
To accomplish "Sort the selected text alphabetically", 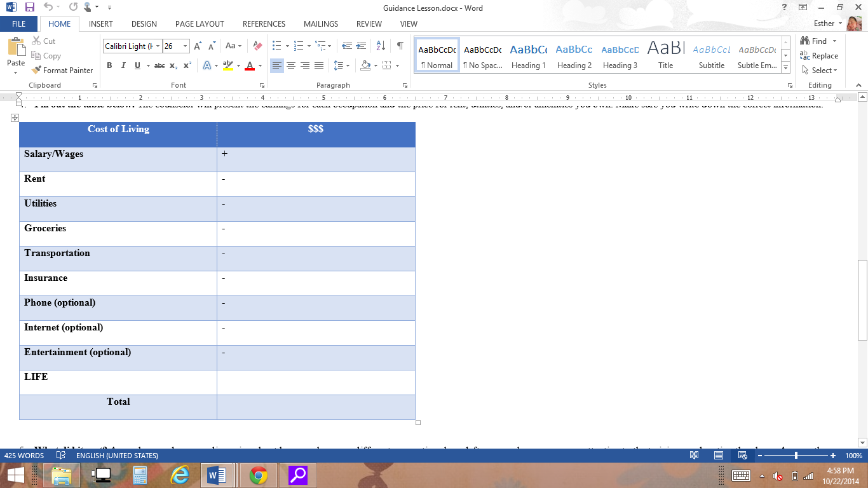I will 381,46.
